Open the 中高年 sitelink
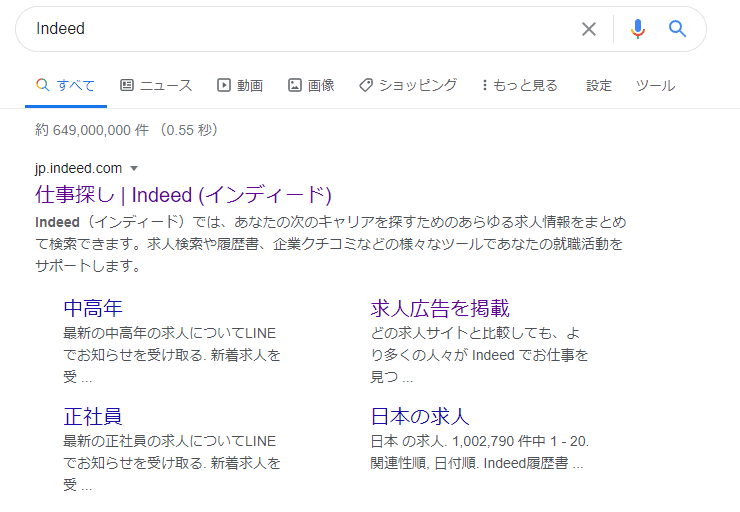Screen dimensions: 740x512 [93, 308]
